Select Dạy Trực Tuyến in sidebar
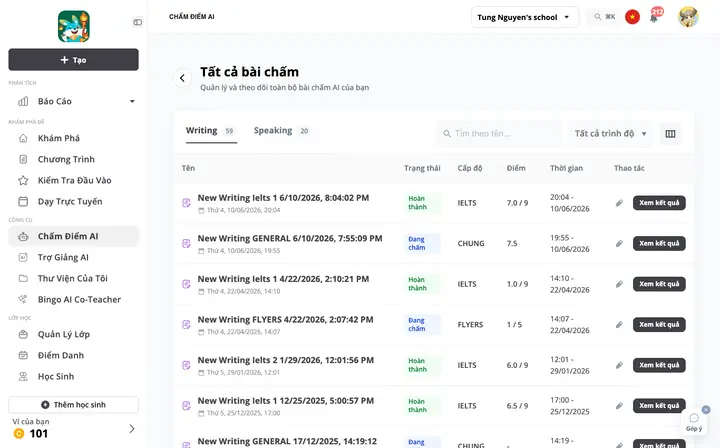This screenshot has height=448, width=720. pos(73,202)
